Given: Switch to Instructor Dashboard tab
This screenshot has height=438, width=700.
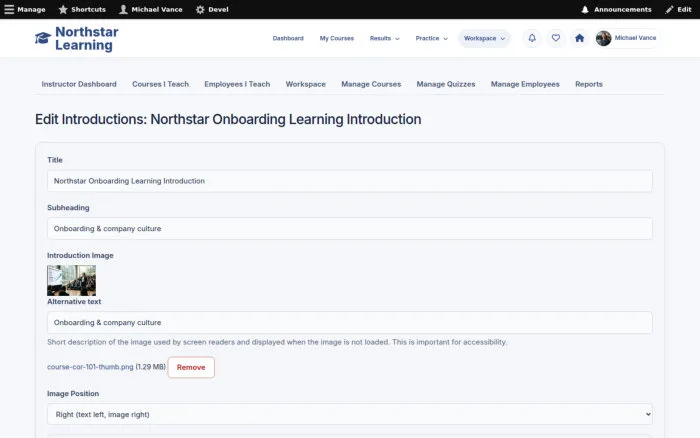Looking at the screenshot, I should click(x=79, y=84).
